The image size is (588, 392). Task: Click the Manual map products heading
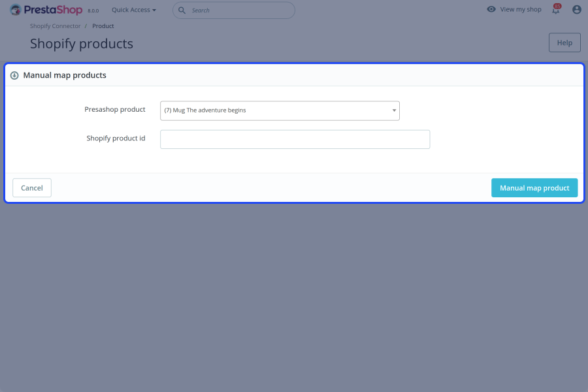click(65, 75)
